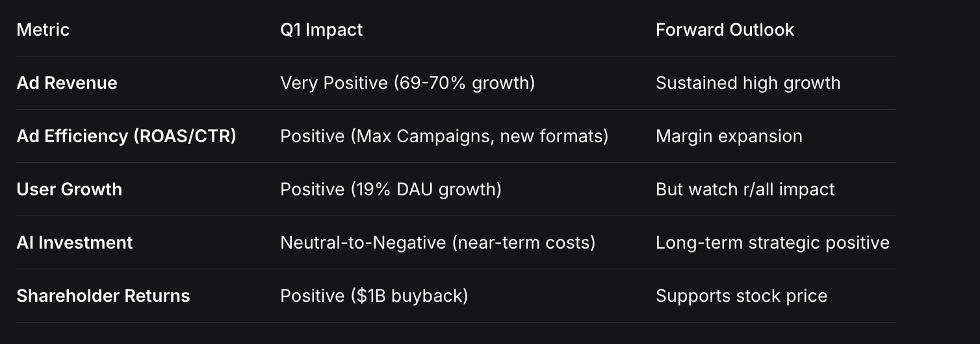This screenshot has height=344, width=980.
Task: Click the '$1B buyback' text
Action: 409,296
